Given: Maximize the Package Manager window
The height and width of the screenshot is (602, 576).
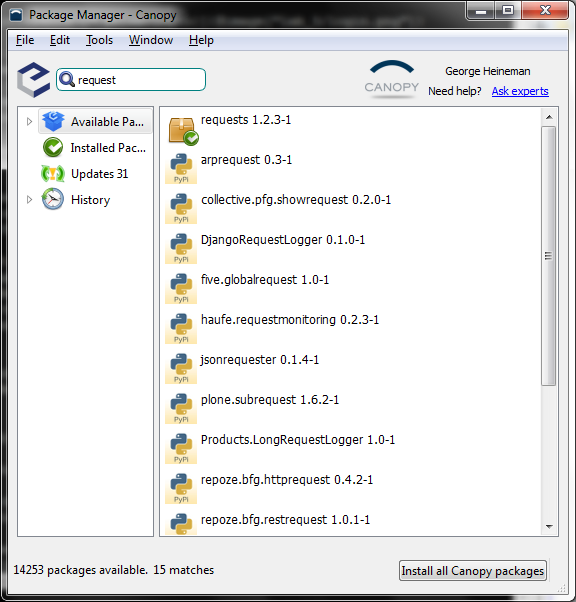Looking at the screenshot, I should 508,11.
